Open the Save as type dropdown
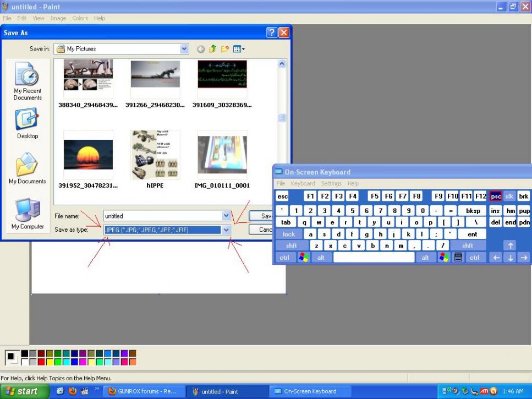 [x=226, y=230]
